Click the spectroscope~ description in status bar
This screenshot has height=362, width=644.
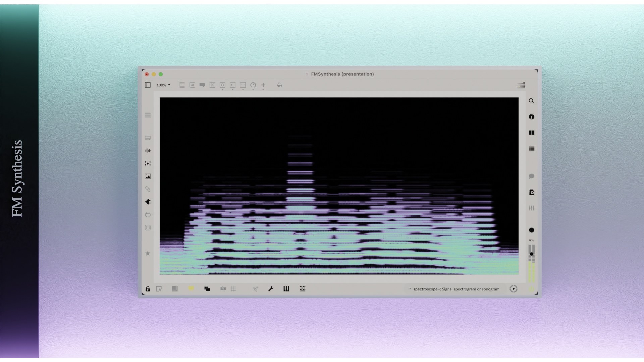pyautogui.click(x=454, y=289)
